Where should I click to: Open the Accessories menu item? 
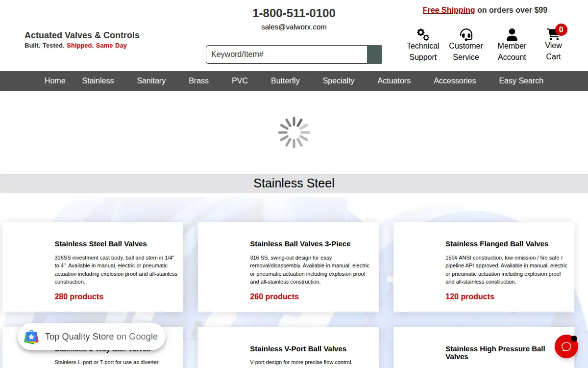tap(455, 81)
